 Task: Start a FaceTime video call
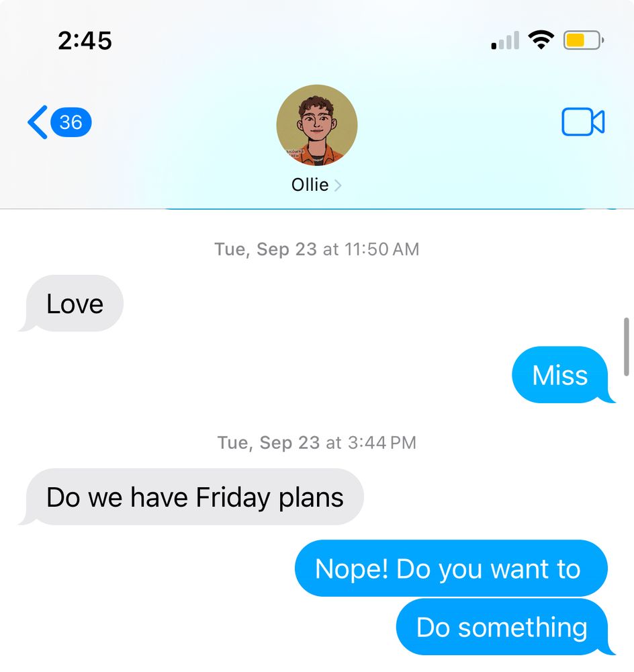[582, 122]
